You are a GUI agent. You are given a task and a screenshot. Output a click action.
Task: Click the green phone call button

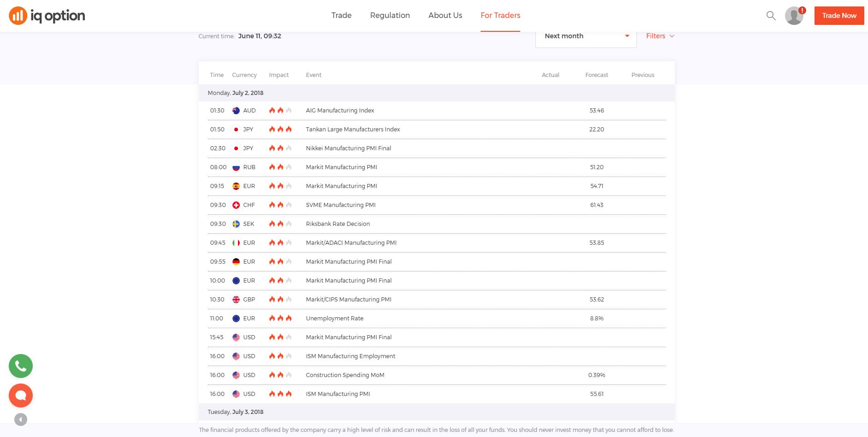pos(21,366)
